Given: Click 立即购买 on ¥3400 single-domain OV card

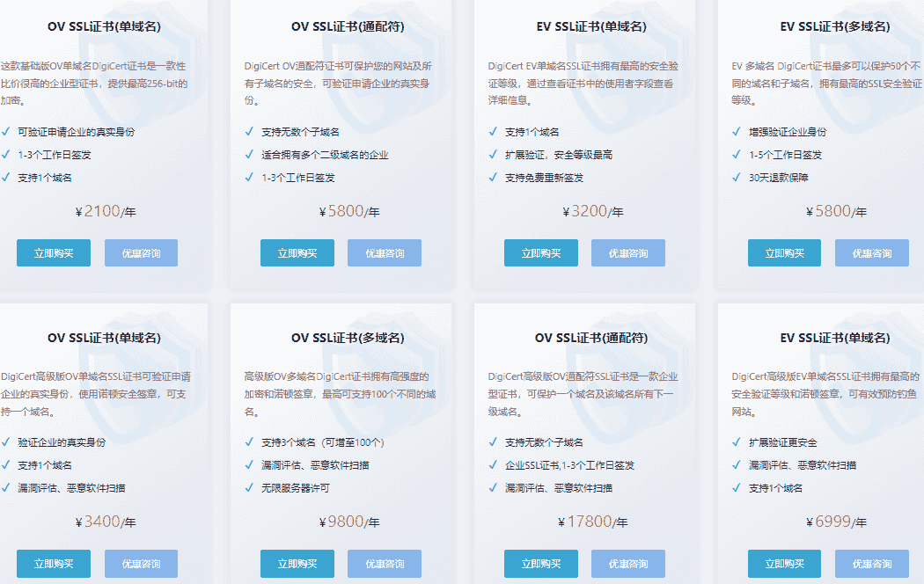Looking at the screenshot, I should pos(53,564).
